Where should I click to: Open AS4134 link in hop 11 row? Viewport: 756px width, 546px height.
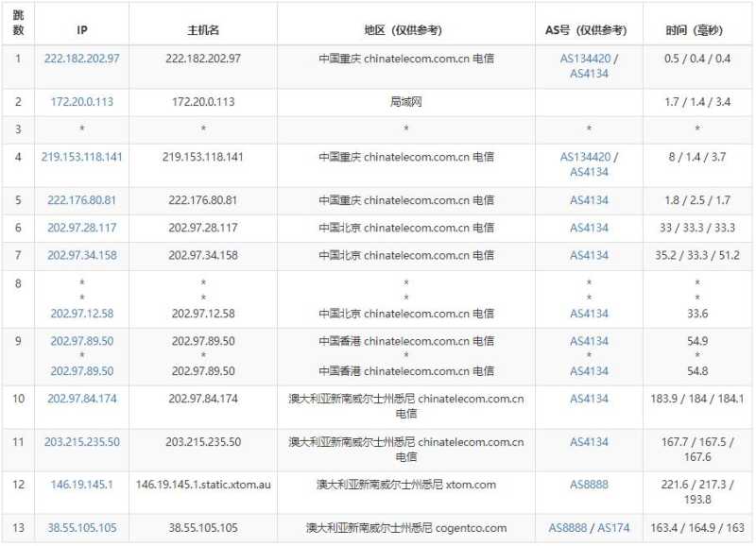pos(589,442)
